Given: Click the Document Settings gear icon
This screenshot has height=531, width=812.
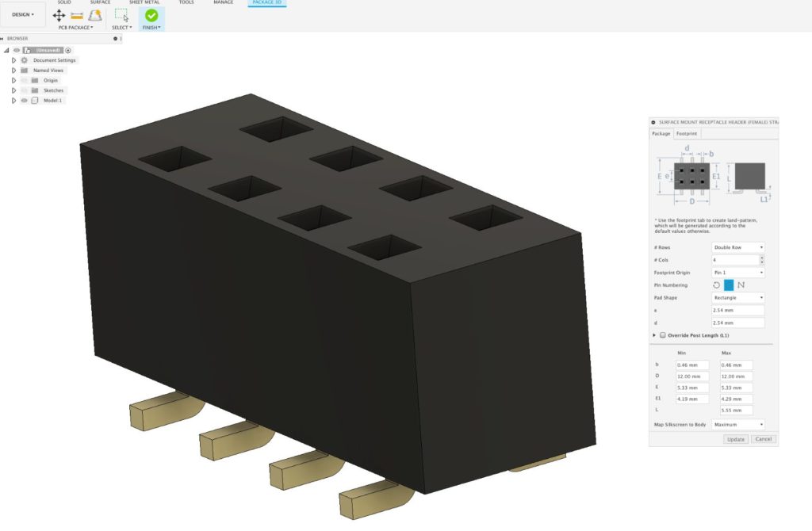Looking at the screenshot, I should 25,60.
